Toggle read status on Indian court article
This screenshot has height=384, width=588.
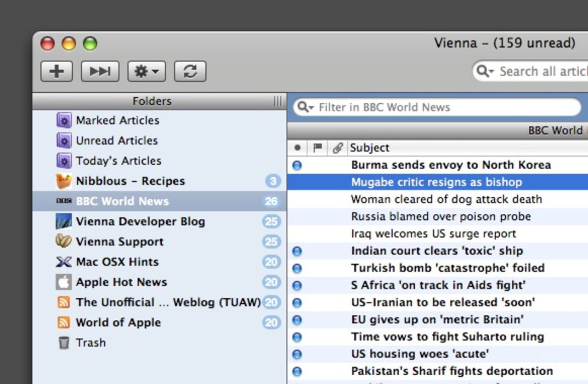coord(297,251)
